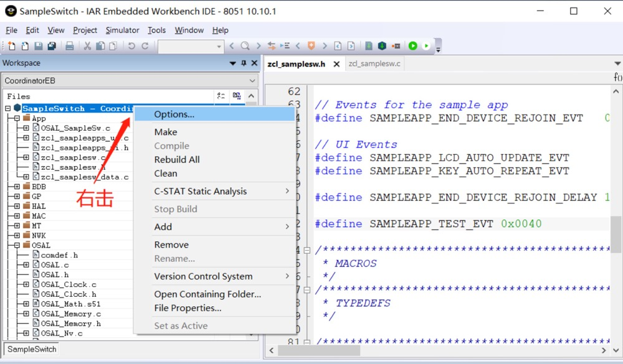Navigate forward using page-arrow icon

[351, 46]
